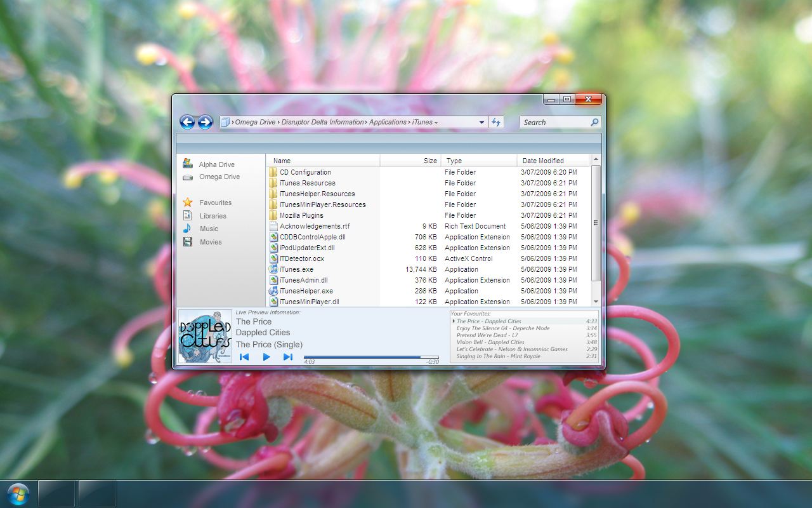The height and width of the screenshot is (508, 812).
Task: Click the Windows Start button
Action: coord(19,493)
